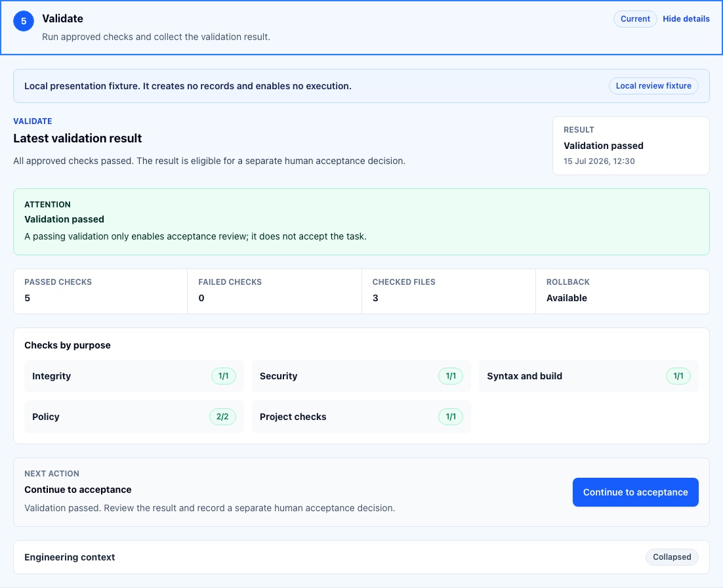
Task: Click the RESULT label in result card
Action: pyautogui.click(x=579, y=130)
